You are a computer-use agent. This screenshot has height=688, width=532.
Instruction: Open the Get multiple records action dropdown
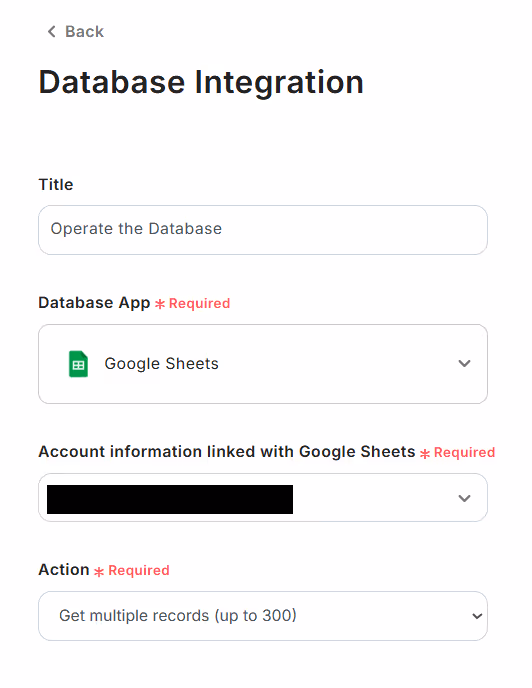coord(263,616)
